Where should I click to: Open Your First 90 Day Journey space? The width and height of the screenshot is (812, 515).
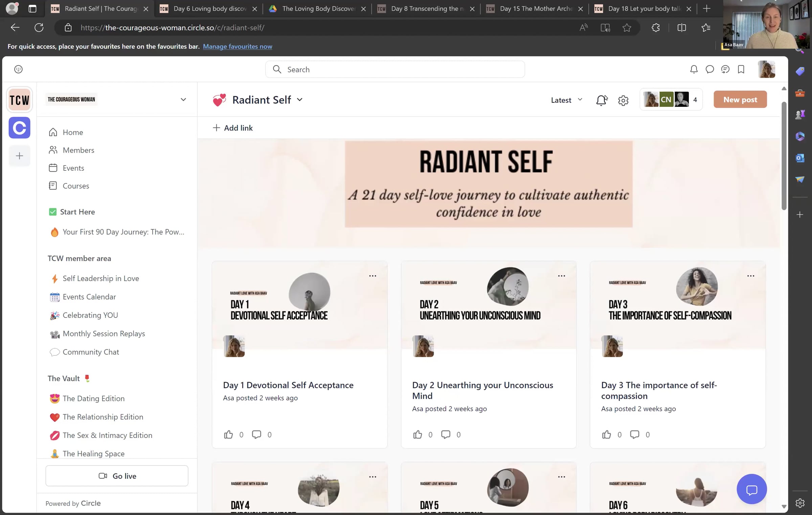click(x=117, y=232)
